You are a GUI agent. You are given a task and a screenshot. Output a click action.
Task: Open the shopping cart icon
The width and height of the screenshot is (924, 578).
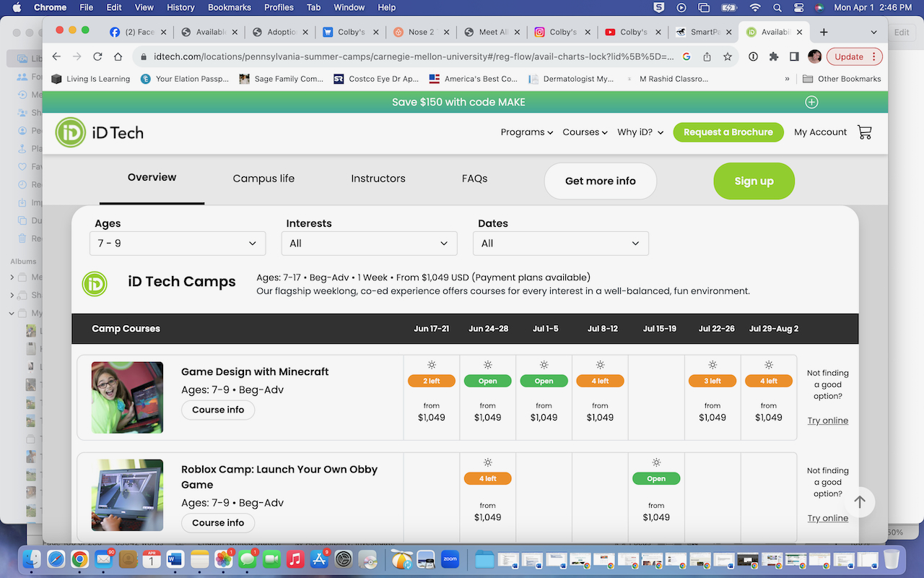[x=864, y=132]
